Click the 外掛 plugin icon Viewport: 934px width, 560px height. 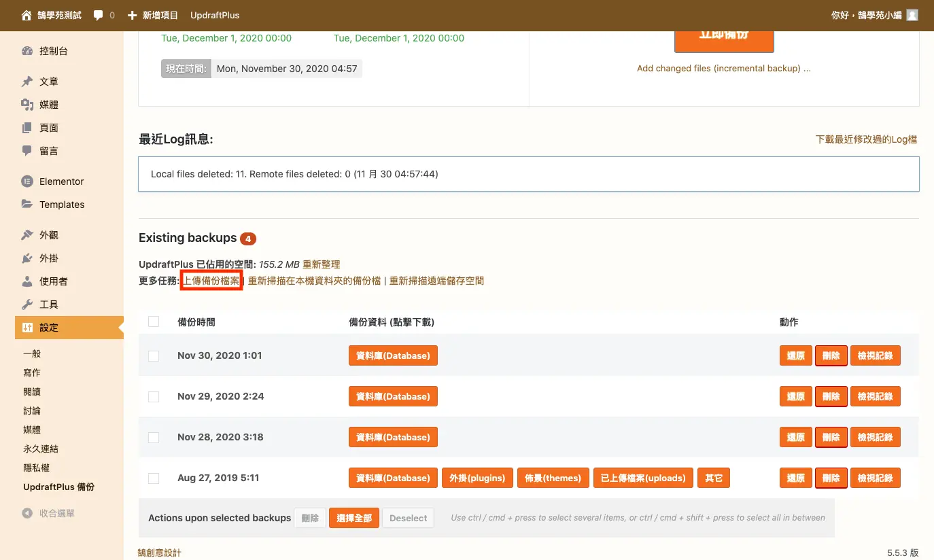tap(27, 258)
